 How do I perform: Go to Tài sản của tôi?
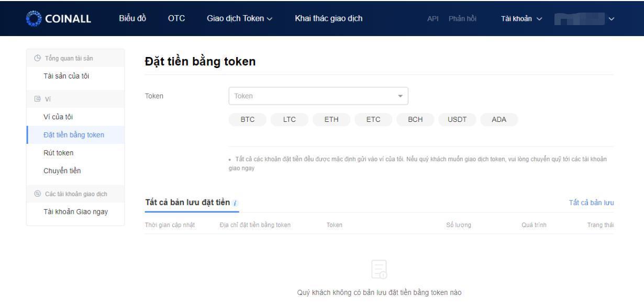[x=66, y=77]
